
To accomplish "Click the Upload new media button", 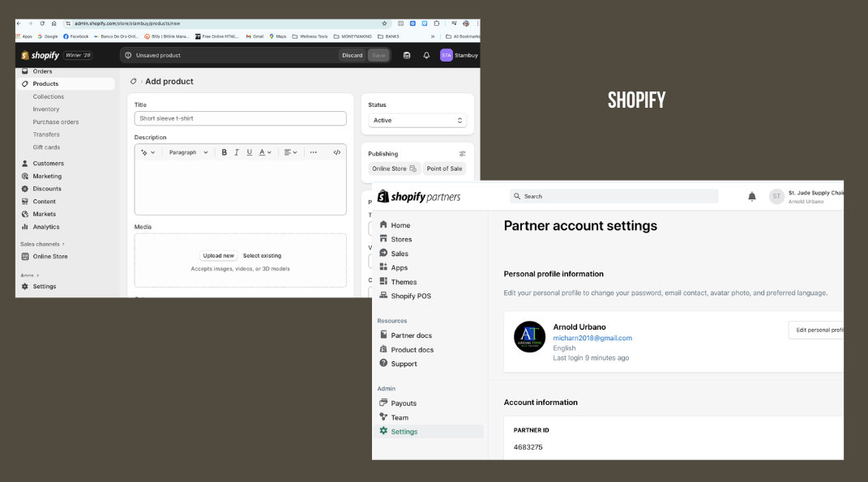I will (x=218, y=256).
